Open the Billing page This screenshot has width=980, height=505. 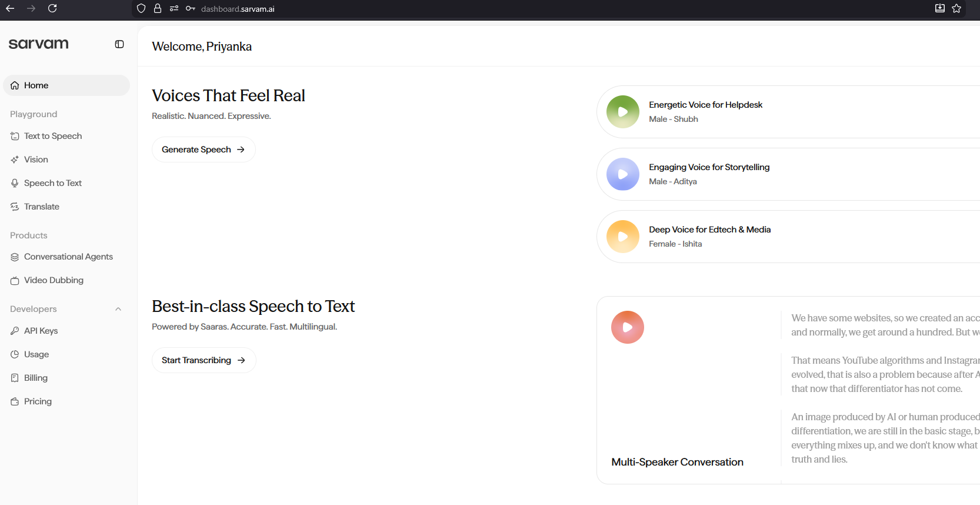(x=36, y=378)
